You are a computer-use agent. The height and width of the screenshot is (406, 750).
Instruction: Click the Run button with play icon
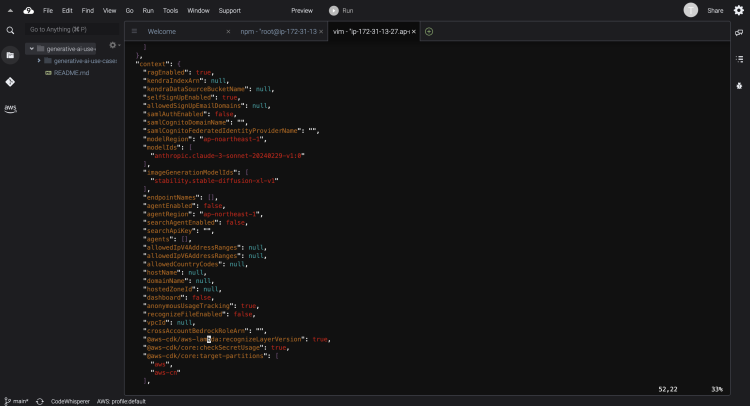[341, 11]
